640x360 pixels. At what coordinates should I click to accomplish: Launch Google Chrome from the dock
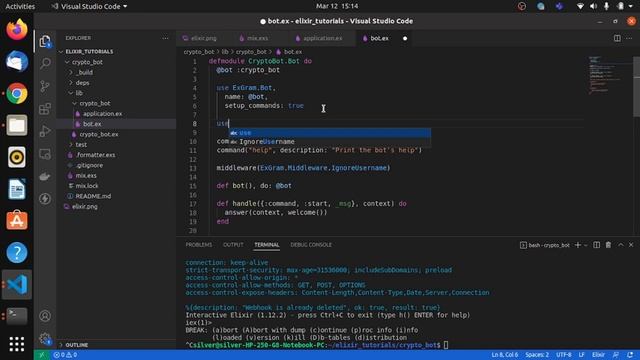coord(17,93)
